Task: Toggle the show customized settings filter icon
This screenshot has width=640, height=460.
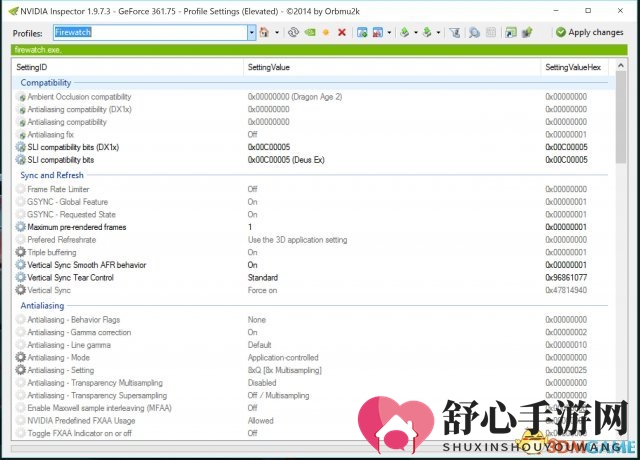Action: pos(455,32)
